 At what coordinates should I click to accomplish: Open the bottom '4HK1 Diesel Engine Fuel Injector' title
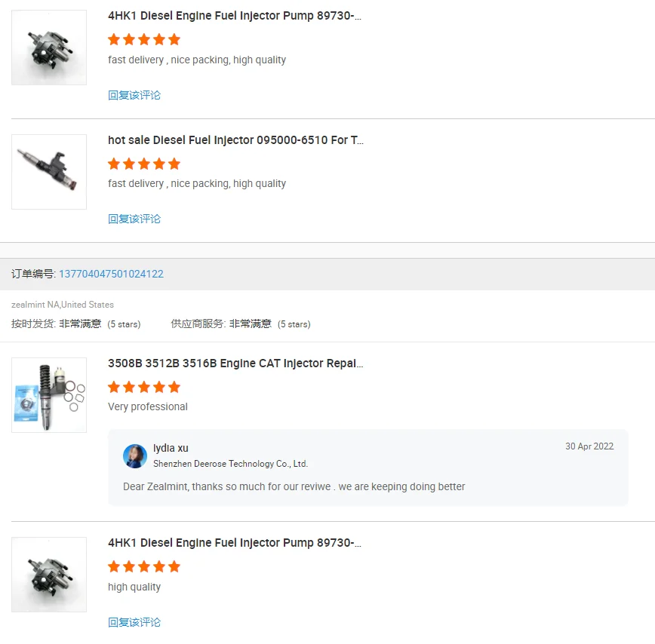coord(235,543)
